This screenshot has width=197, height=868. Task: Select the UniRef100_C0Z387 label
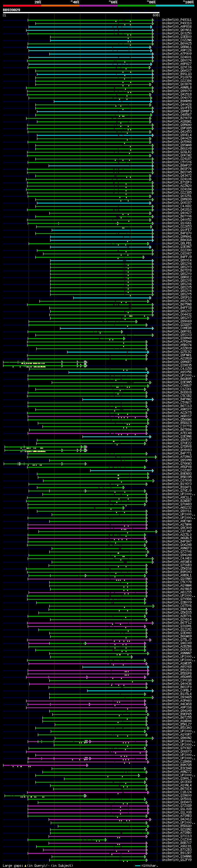[x=176, y=470]
